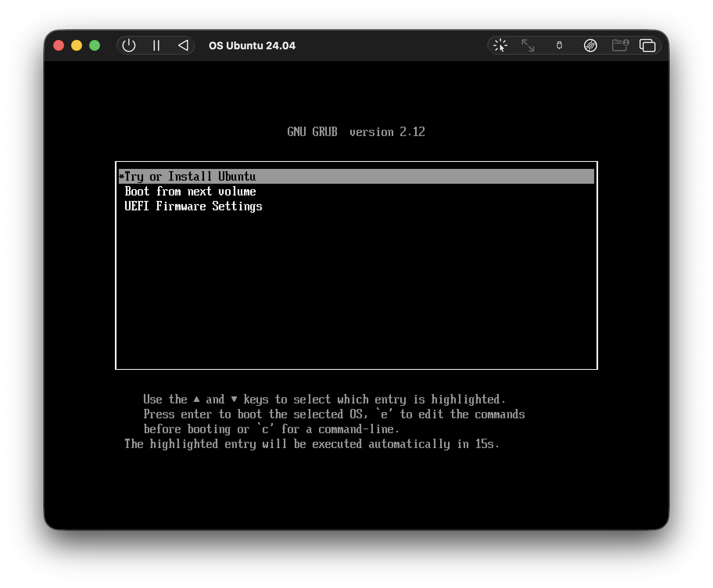Click the power icon in the toolbar
This screenshot has height=588, width=713.
(x=129, y=45)
